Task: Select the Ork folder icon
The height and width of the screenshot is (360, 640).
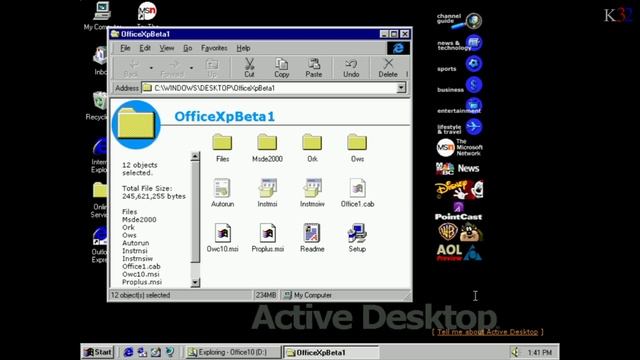Action: tap(312, 142)
